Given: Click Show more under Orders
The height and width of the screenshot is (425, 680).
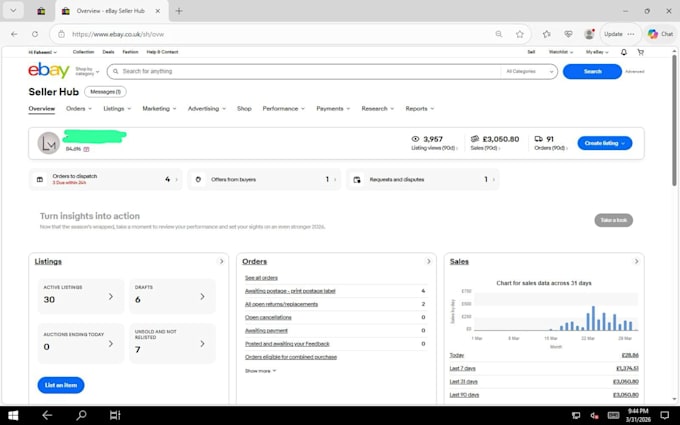Looking at the screenshot, I should pyautogui.click(x=260, y=371).
